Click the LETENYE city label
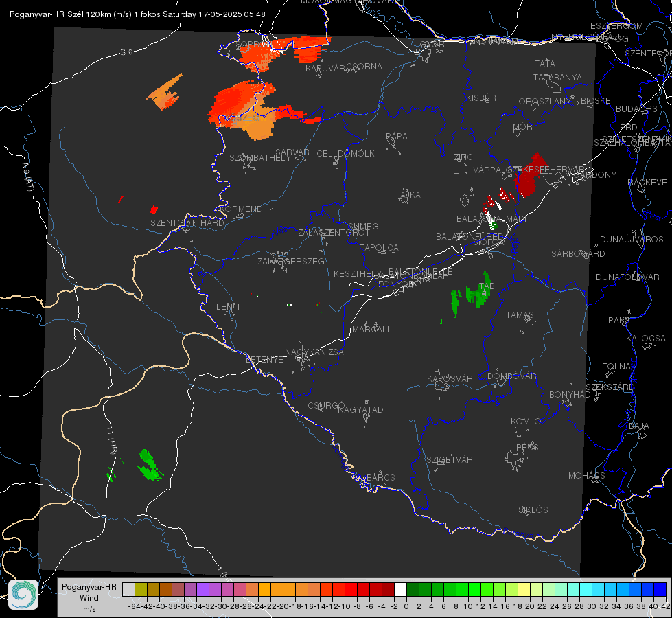 [264, 360]
